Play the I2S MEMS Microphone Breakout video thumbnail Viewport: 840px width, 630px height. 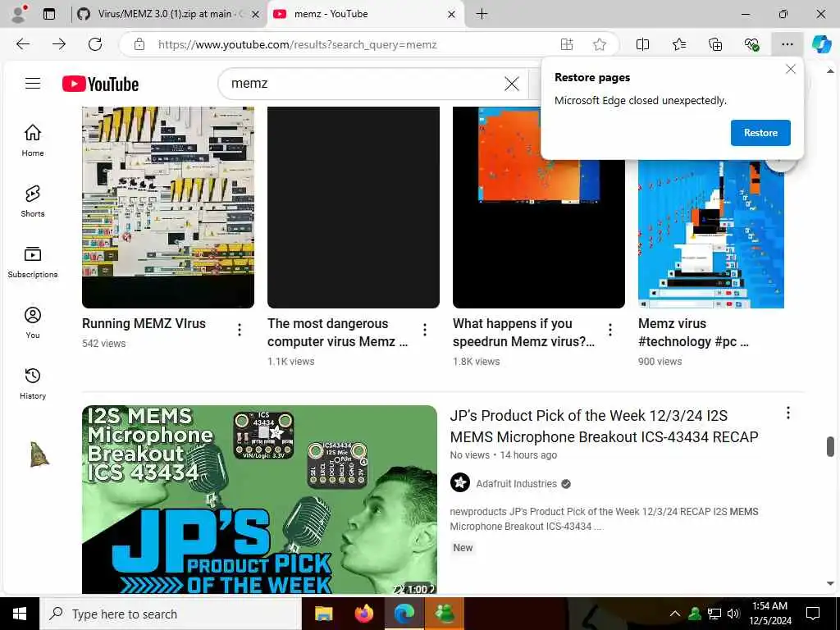(x=259, y=500)
